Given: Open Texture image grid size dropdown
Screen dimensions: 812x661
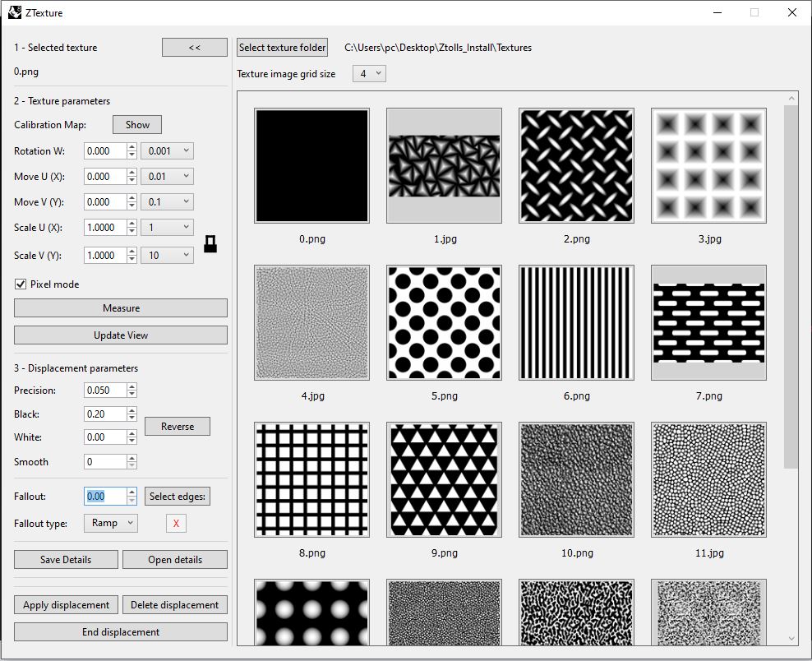Looking at the screenshot, I should pos(369,73).
